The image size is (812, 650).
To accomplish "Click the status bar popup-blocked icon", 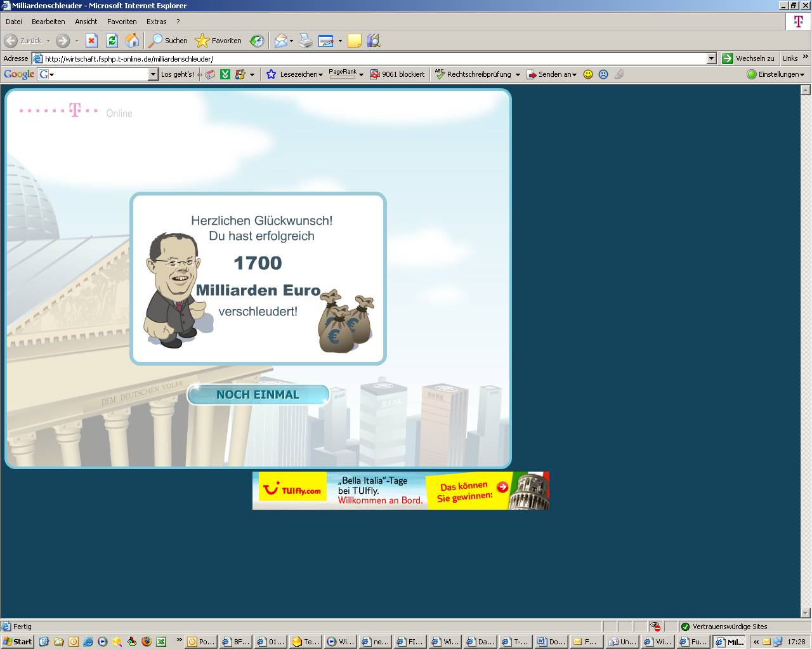I will pos(655,627).
